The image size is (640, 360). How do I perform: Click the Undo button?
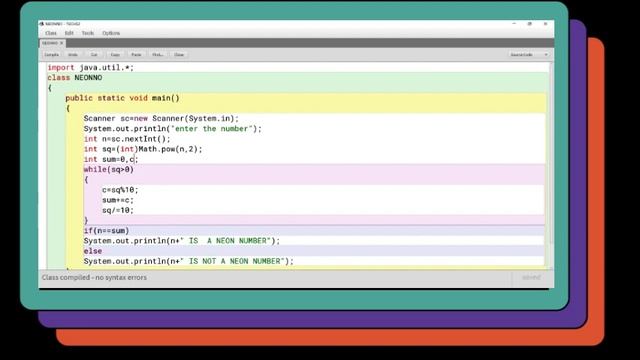[x=73, y=55]
